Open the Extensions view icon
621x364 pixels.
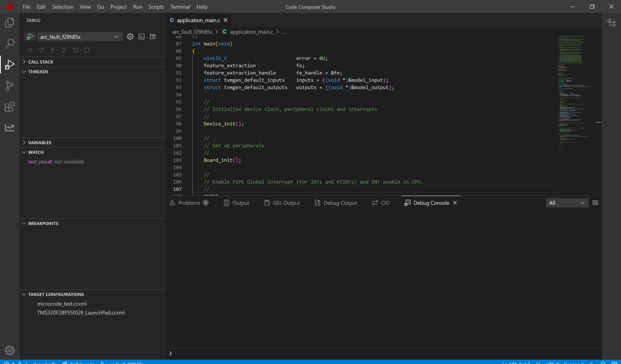[x=10, y=107]
